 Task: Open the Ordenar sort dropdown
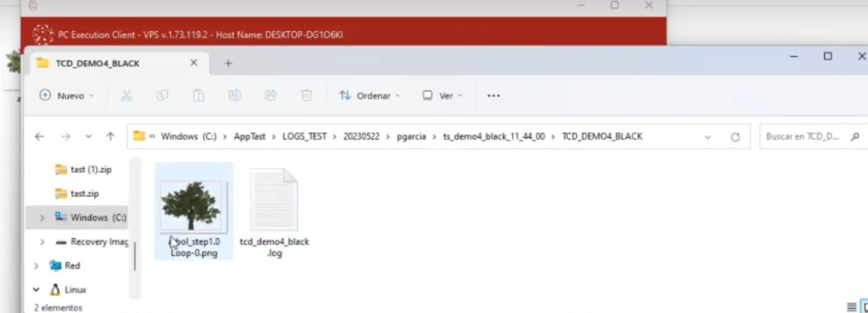point(369,96)
